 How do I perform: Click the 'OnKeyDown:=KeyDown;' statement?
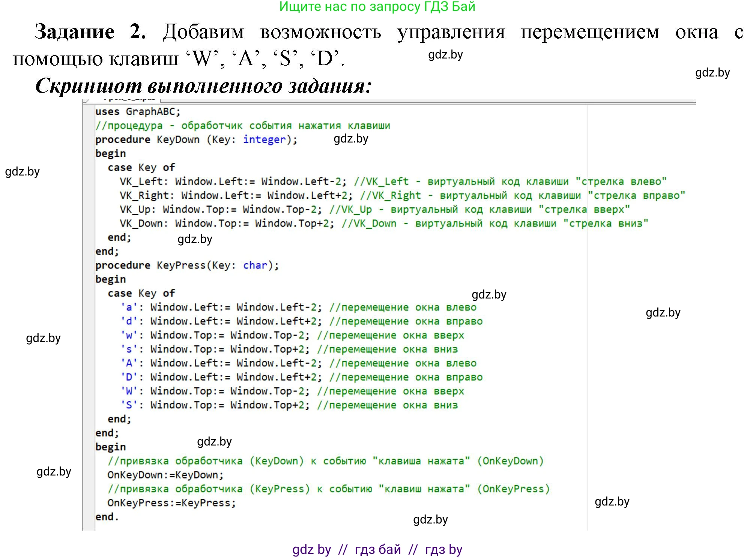[x=165, y=475]
